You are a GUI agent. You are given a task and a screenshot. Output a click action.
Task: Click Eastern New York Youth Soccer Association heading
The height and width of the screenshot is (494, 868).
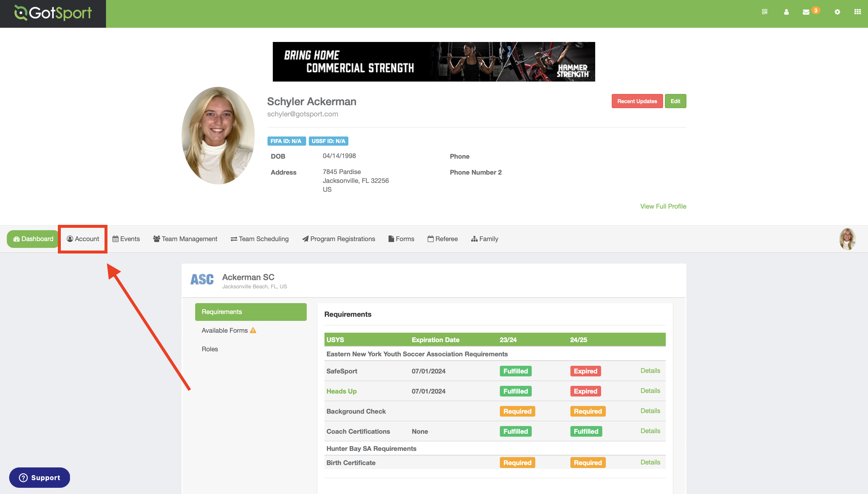(417, 354)
